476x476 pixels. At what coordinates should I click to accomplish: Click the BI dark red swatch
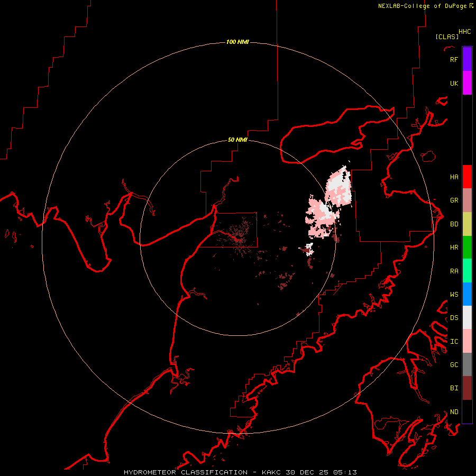point(467,388)
